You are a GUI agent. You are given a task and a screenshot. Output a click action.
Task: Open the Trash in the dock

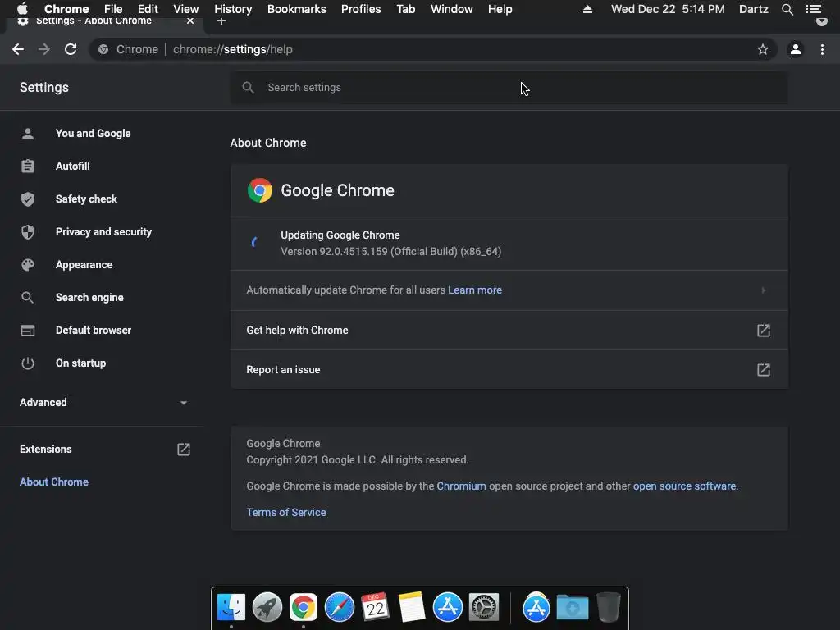pos(608,608)
